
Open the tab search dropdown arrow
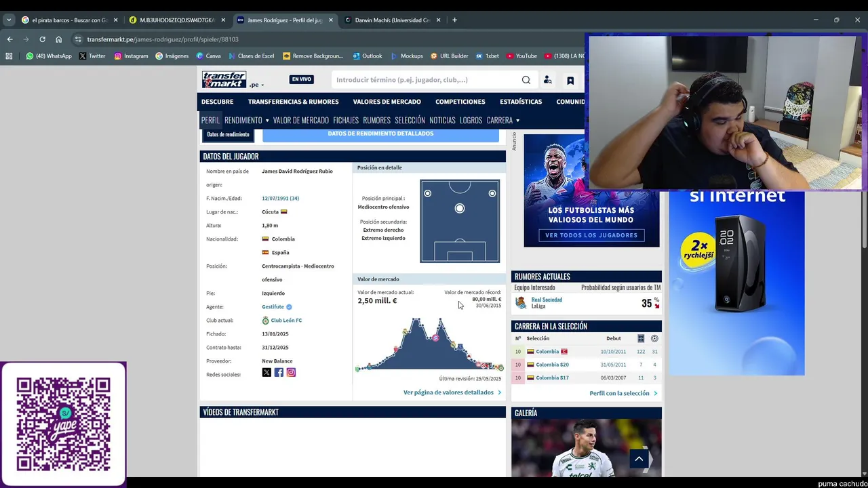(9, 20)
